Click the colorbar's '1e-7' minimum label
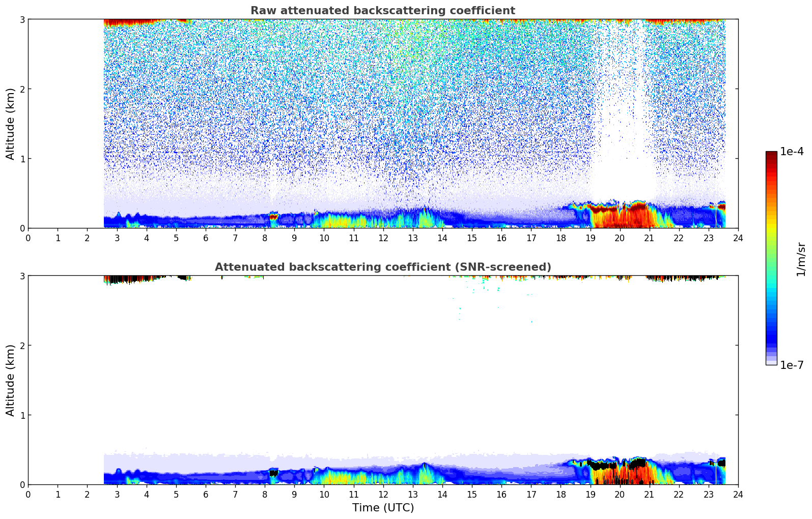The width and height of the screenshot is (812, 519). click(x=792, y=365)
